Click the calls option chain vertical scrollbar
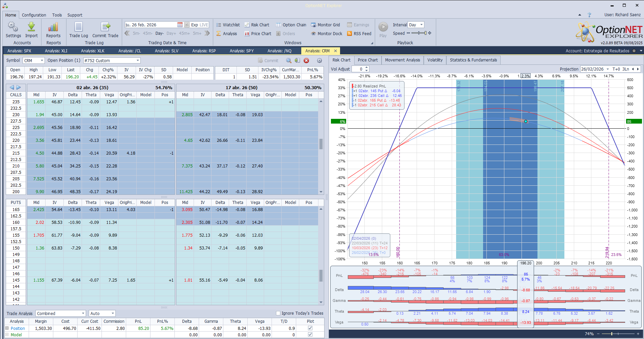 pos(321,147)
